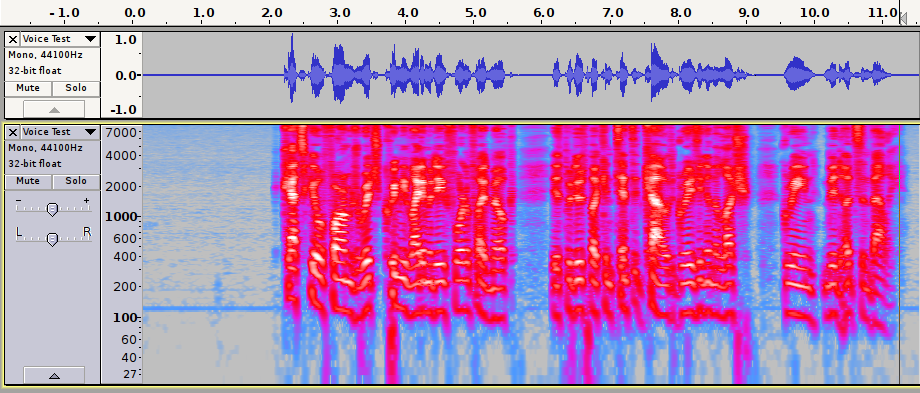Click the timeline ruler at the 6.0 second mark
The image size is (920, 393).
tap(544, 12)
